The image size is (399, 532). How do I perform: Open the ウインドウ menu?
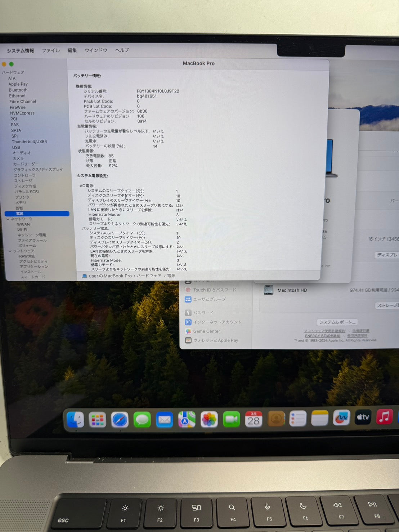(x=95, y=50)
